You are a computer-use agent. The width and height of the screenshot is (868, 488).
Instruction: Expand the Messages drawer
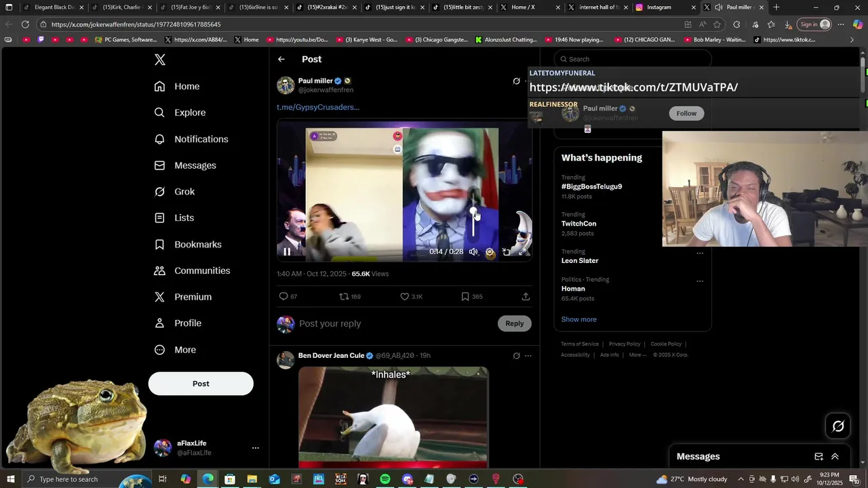tap(835, 457)
